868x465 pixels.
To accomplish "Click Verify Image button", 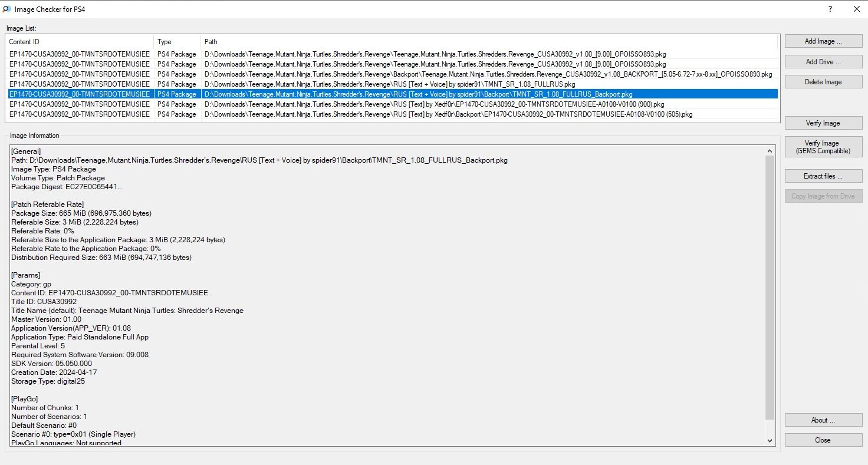I will click(823, 123).
